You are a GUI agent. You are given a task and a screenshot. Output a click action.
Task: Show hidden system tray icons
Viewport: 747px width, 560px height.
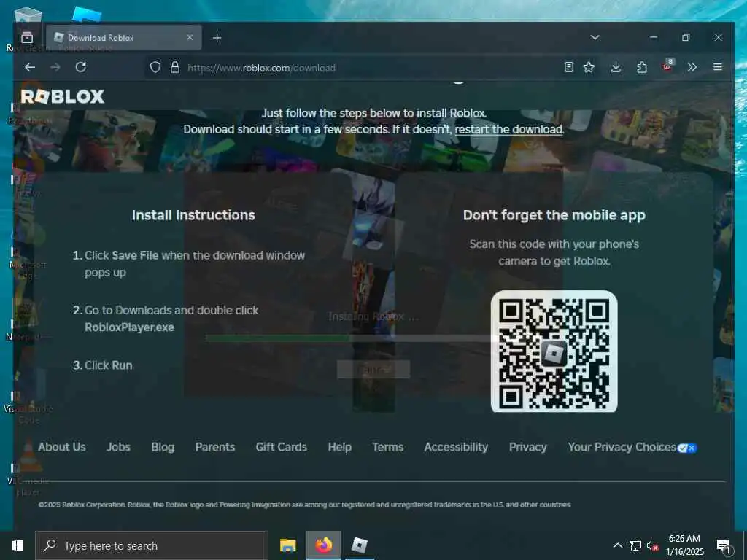click(x=617, y=545)
